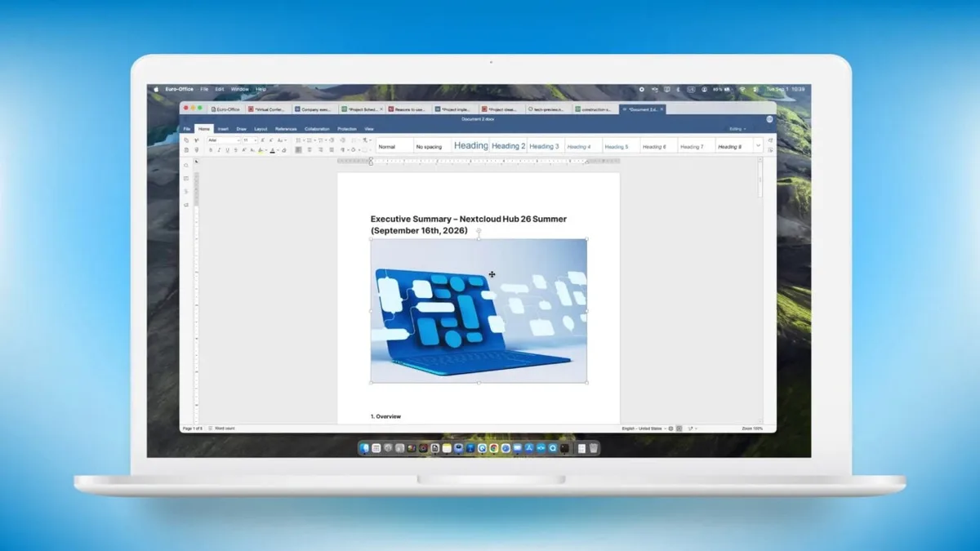
Task: Toggle underline formatting
Action: tap(227, 150)
